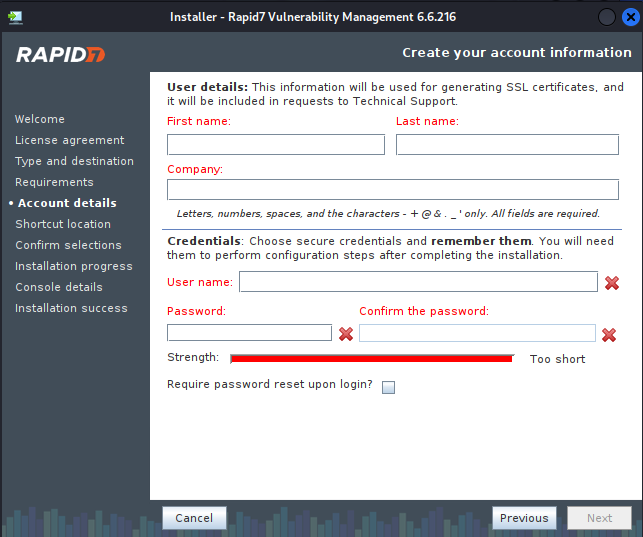Click the 'Company:' label
The height and width of the screenshot is (537, 643).
point(195,169)
